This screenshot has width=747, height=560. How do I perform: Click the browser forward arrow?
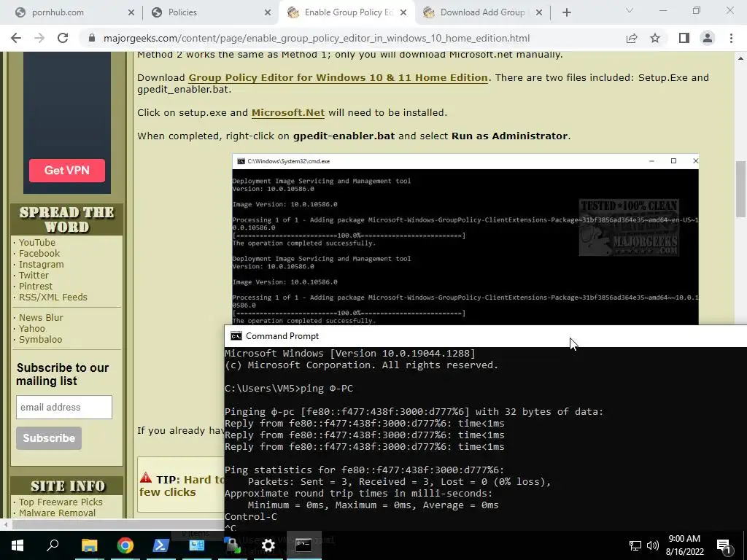(39, 38)
